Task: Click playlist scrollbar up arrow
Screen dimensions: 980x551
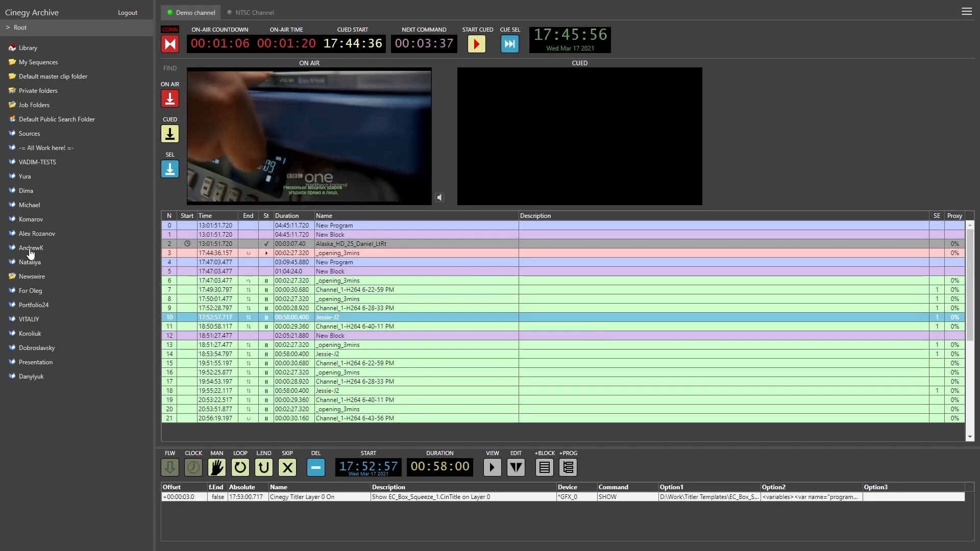Action: 970,225
